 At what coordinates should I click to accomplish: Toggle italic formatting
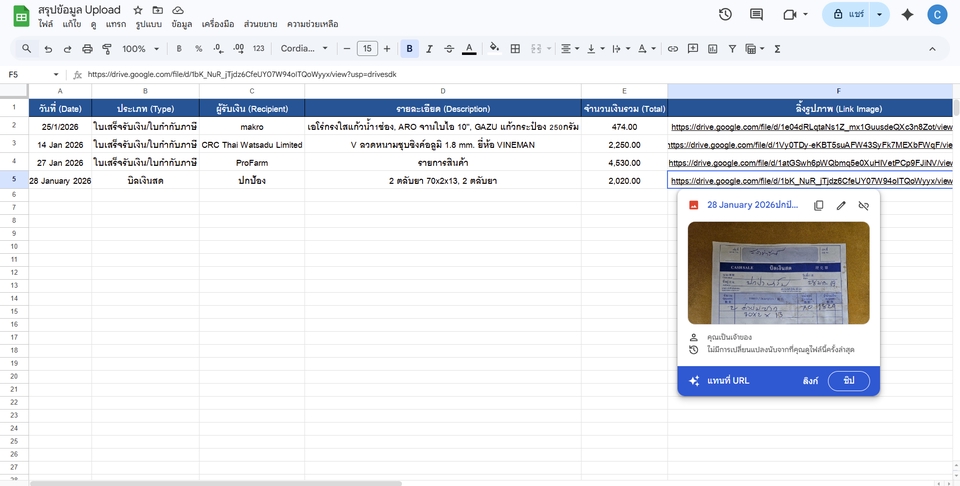coord(429,49)
